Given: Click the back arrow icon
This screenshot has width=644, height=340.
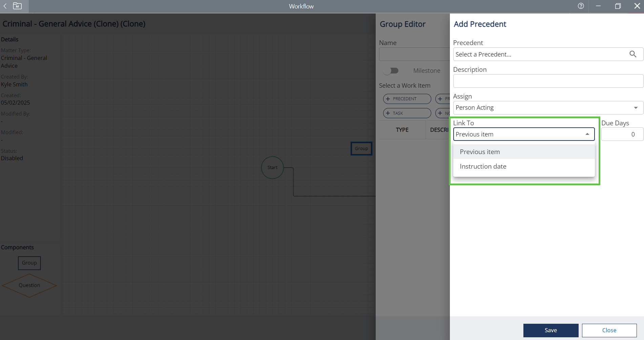Looking at the screenshot, I should 5,6.
